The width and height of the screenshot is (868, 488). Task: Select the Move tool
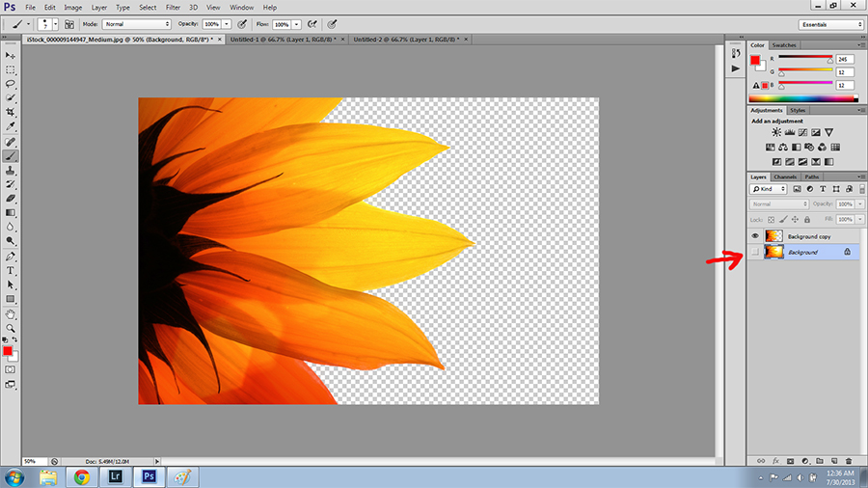pos(11,56)
